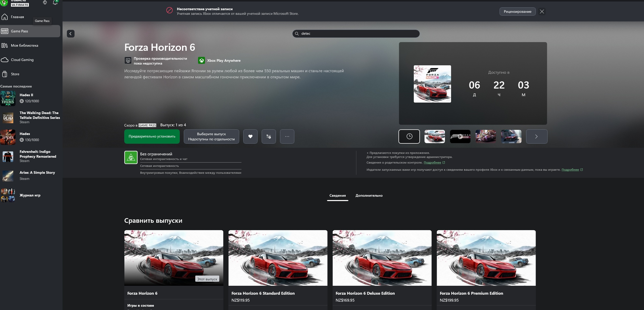Switch to the Дополнительно tab
This screenshot has height=310, width=644.
point(369,196)
